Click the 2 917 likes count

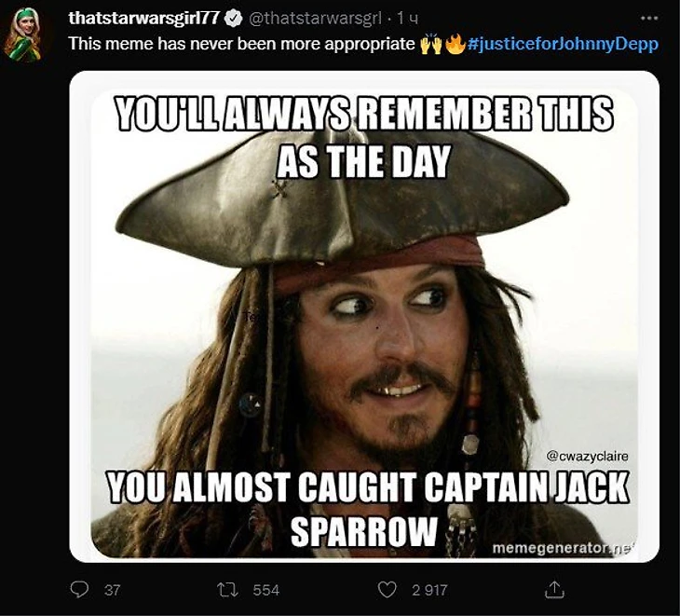pos(429,590)
